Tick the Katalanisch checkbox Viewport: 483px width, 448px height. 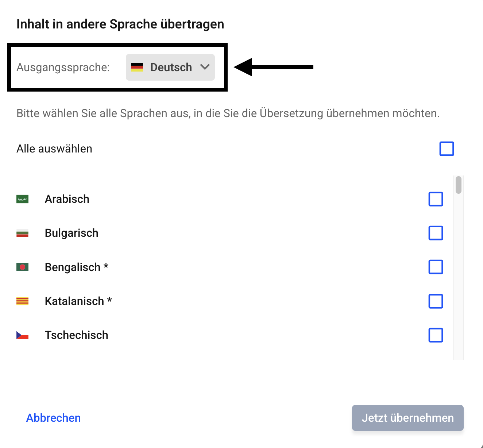(x=436, y=301)
